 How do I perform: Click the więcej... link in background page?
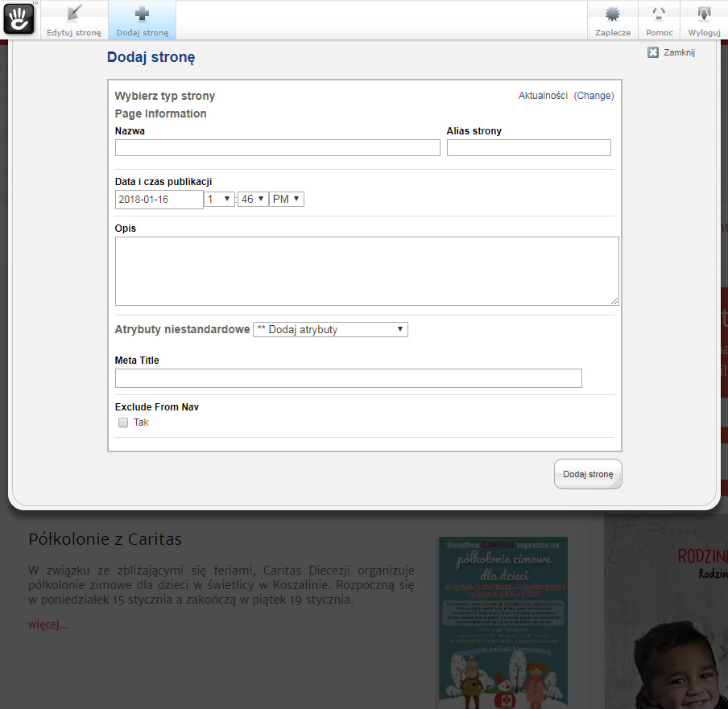(48, 624)
